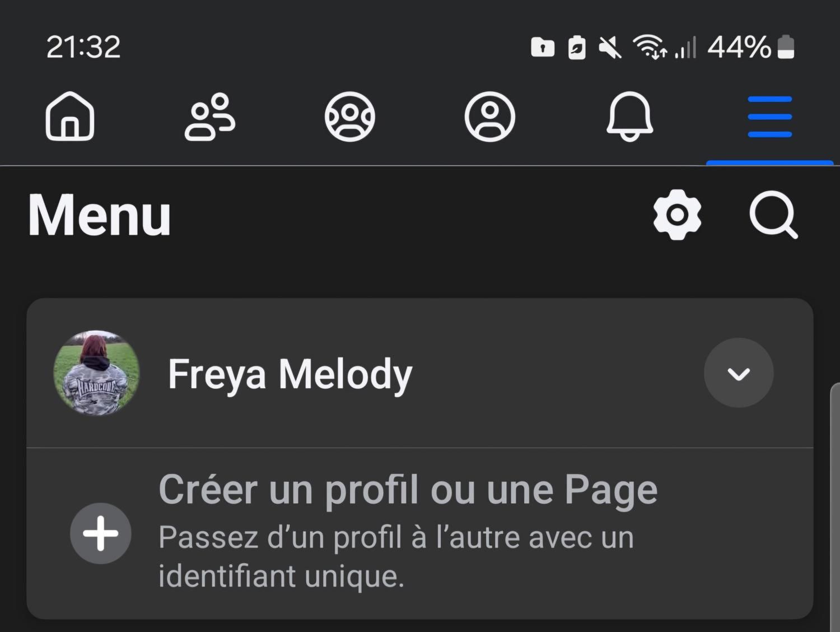Tap the search magnifier icon
Screen dimensions: 840x632
(773, 215)
